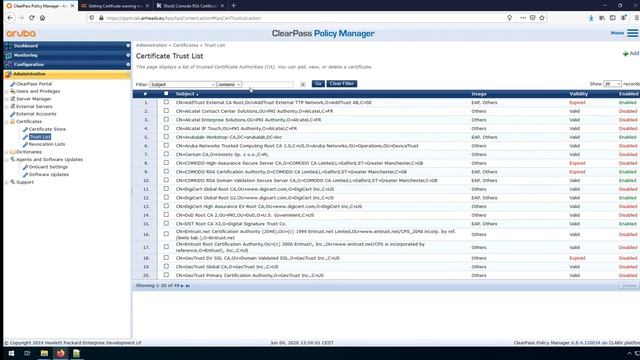640x360 pixels.
Task: Click the Certificates breadcrumb link
Action: 185,45
